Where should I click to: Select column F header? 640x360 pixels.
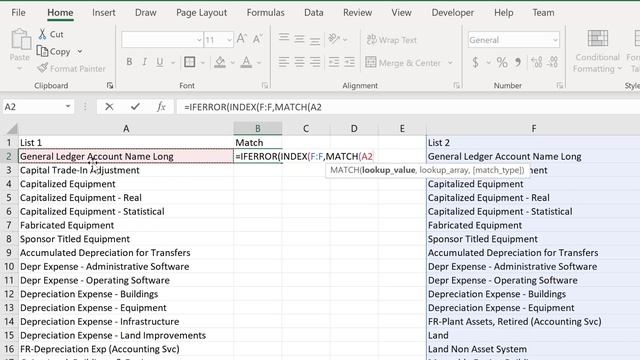(533, 129)
